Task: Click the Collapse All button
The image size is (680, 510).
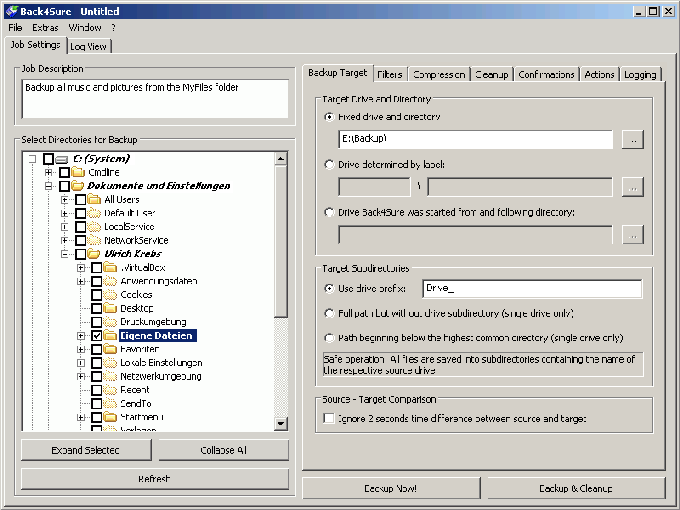Action: click(x=223, y=450)
